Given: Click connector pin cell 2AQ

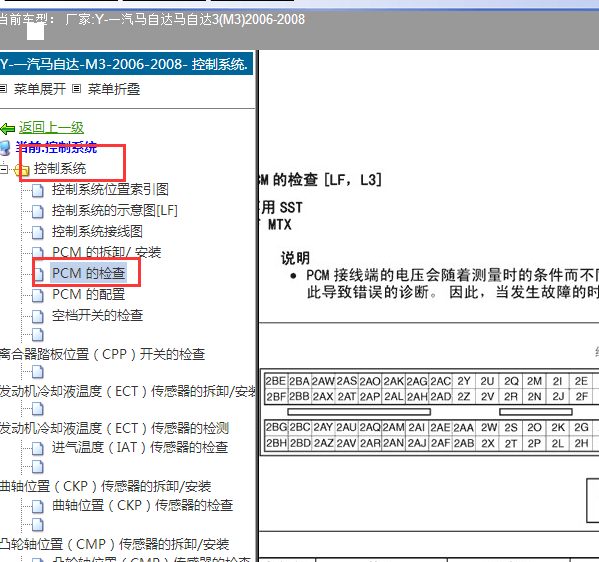Looking at the screenshot, I should (x=369, y=427).
